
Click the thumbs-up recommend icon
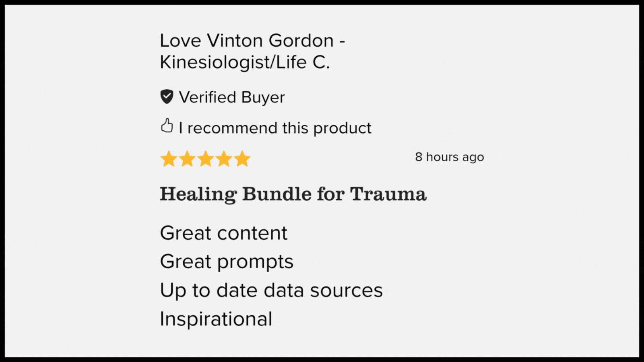tap(167, 125)
